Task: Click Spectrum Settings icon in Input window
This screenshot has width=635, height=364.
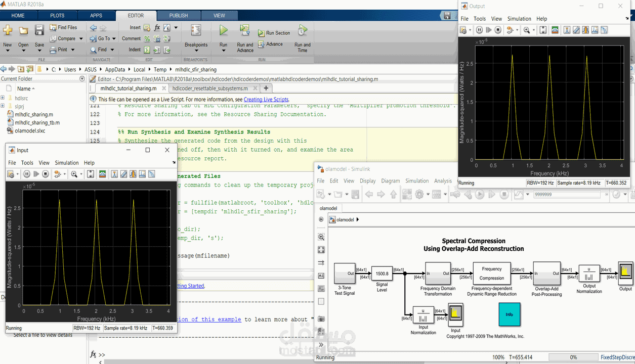Action: tap(102, 174)
